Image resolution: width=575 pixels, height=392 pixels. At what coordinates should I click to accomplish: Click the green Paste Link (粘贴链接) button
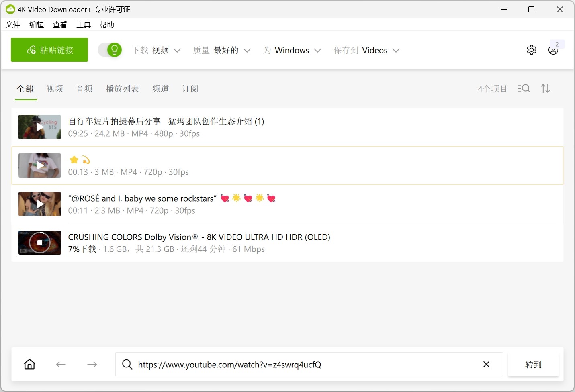pyautogui.click(x=49, y=50)
